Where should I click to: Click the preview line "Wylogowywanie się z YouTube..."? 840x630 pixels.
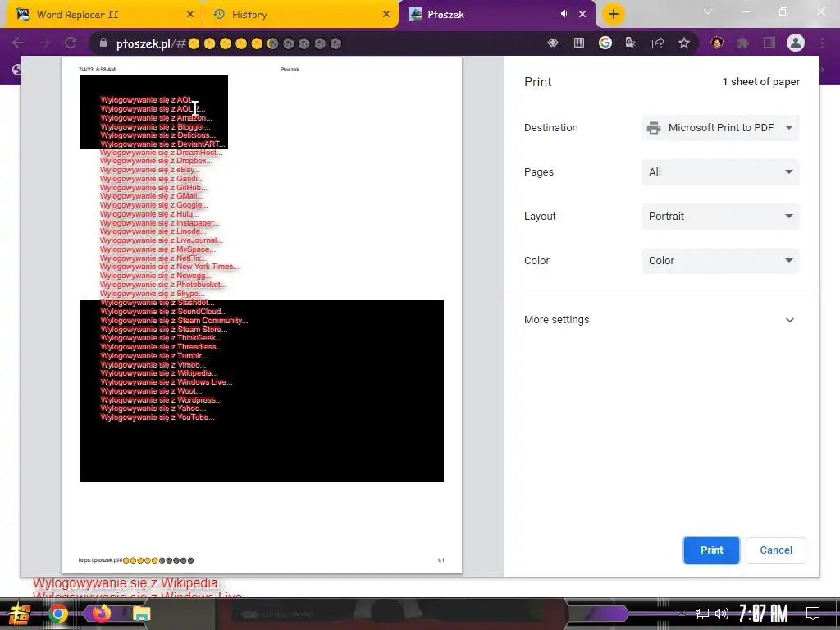pos(157,418)
